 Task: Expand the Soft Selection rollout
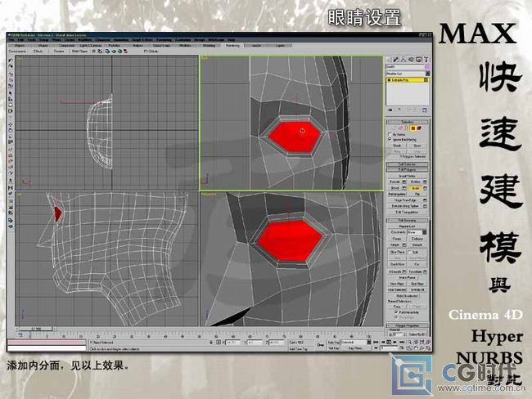pyautogui.click(x=407, y=164)
